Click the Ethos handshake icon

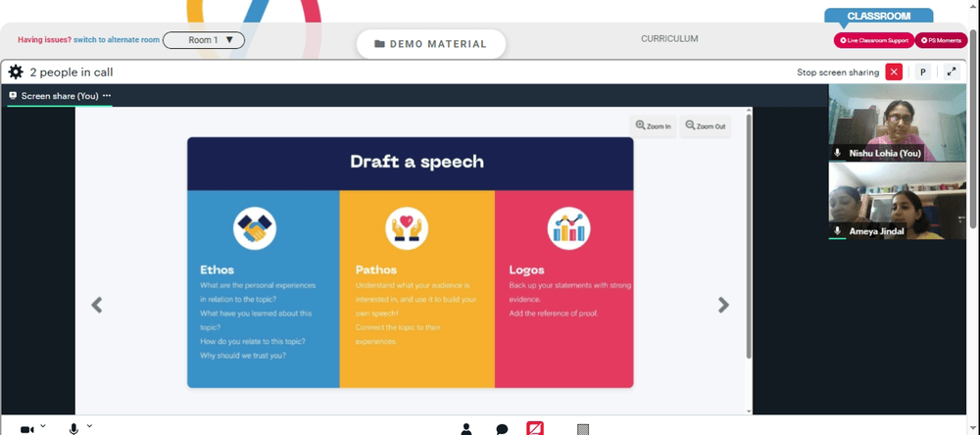(255, 228)
